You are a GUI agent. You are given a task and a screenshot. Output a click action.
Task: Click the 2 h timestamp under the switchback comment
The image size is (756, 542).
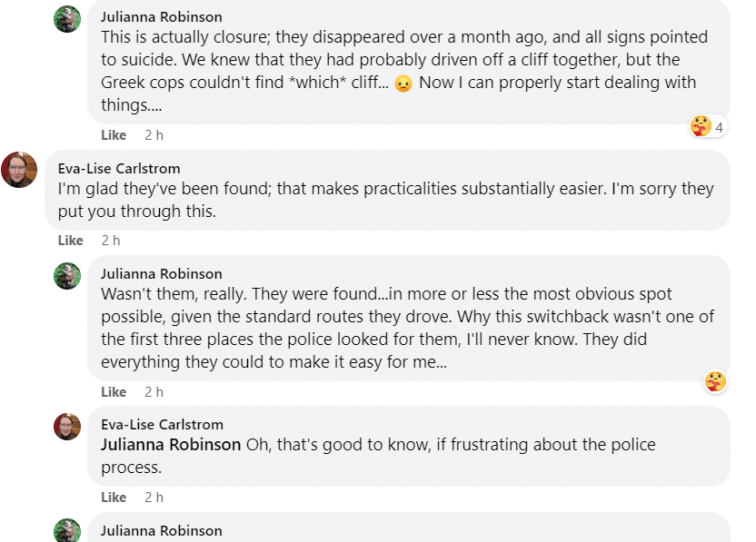(154, 392)
